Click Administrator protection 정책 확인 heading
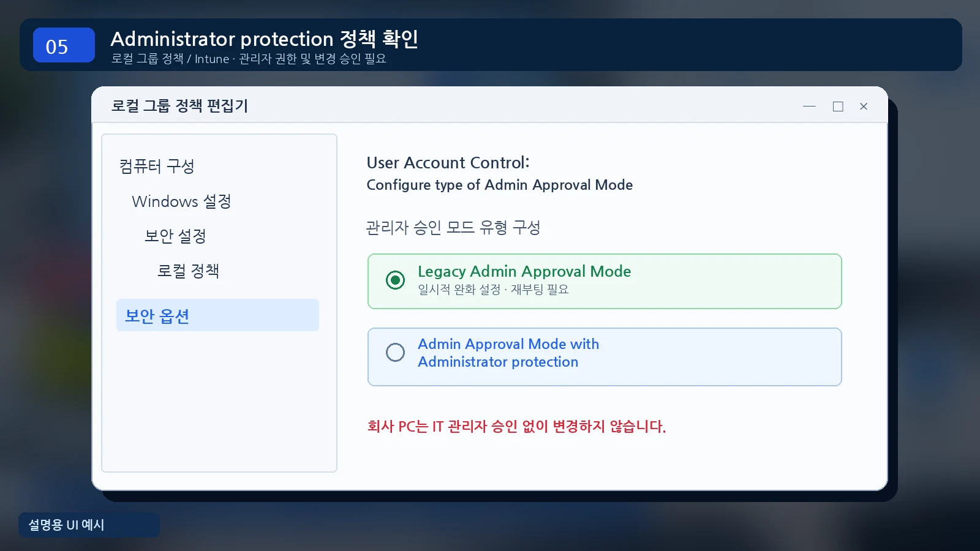 tap(265, 39)
